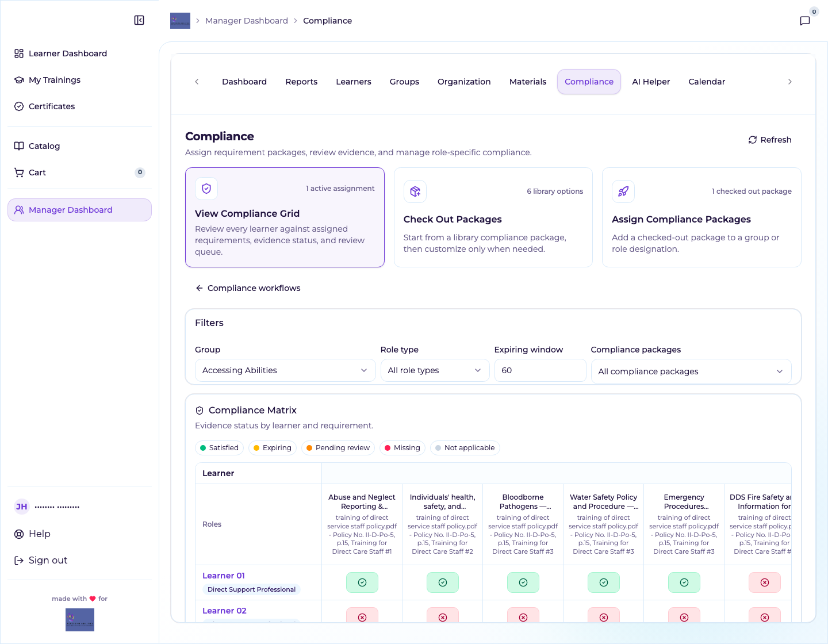
Task: Click Learner 01 Abuse and Neglect satisfied status
Action: (x=362, y=582)
